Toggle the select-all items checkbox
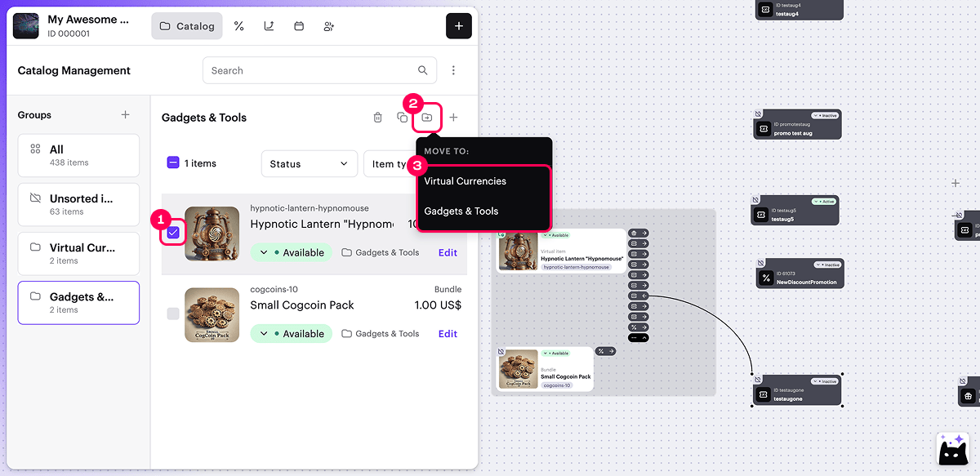 (173, 163)
